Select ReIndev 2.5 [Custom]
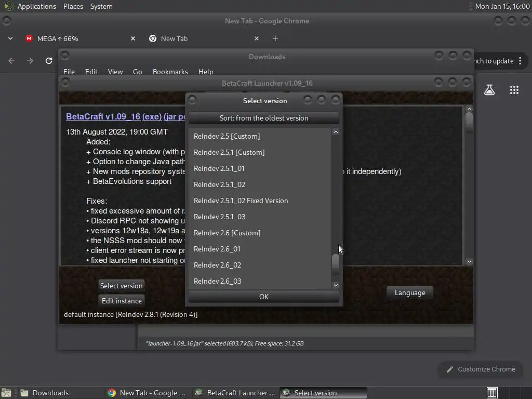Screen dimensions: 532x399 pos(260,136)
